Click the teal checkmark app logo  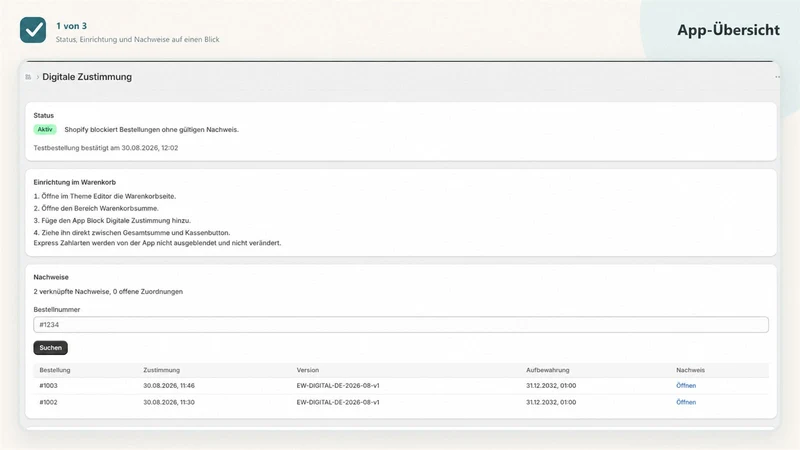tap(33, 30)
